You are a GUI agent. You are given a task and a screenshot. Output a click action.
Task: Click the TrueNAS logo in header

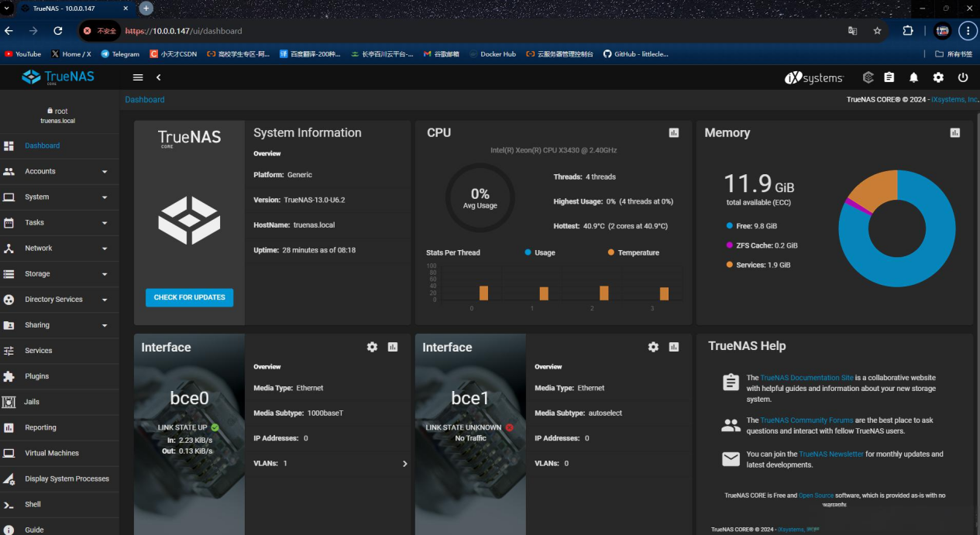[x=59, y=77]
